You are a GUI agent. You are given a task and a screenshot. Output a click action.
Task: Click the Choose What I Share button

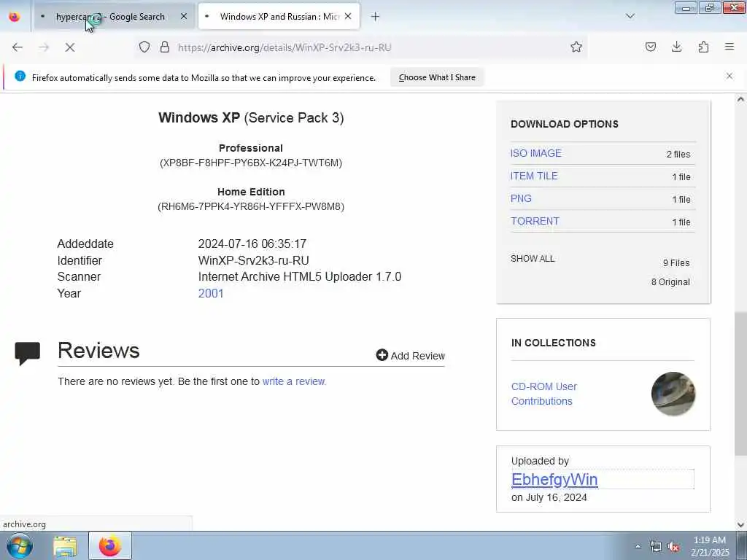[x=437, y=77]
